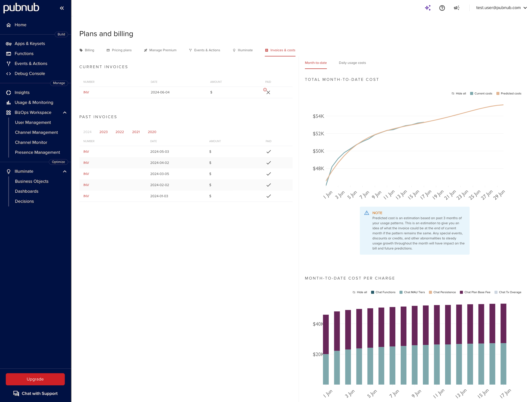This screenshot has height=402, width=532.
Task: Click the info icon on the current invoice
Action: click(x=265, y=90)
